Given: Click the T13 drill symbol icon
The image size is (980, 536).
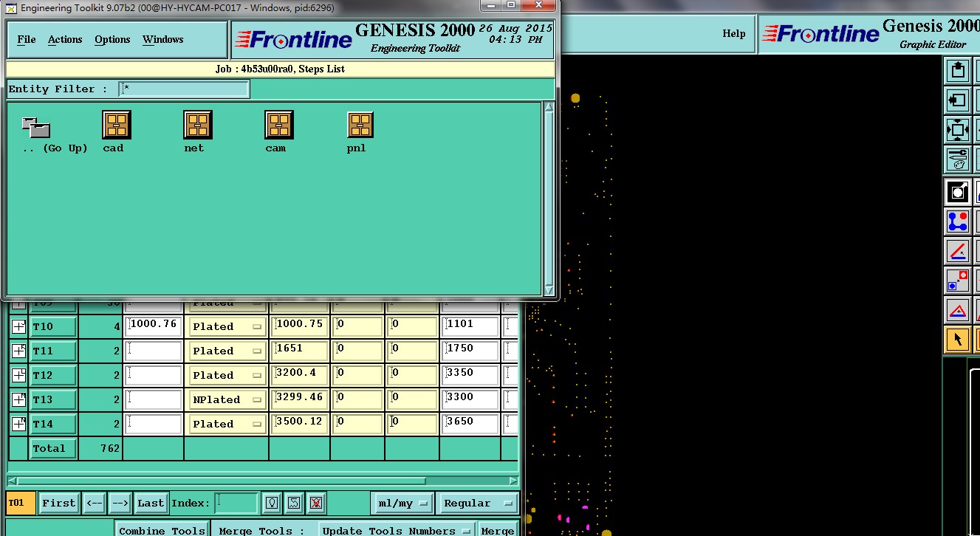Looking at the screenshot, I should pyautogui.click(x=18, y=399).
